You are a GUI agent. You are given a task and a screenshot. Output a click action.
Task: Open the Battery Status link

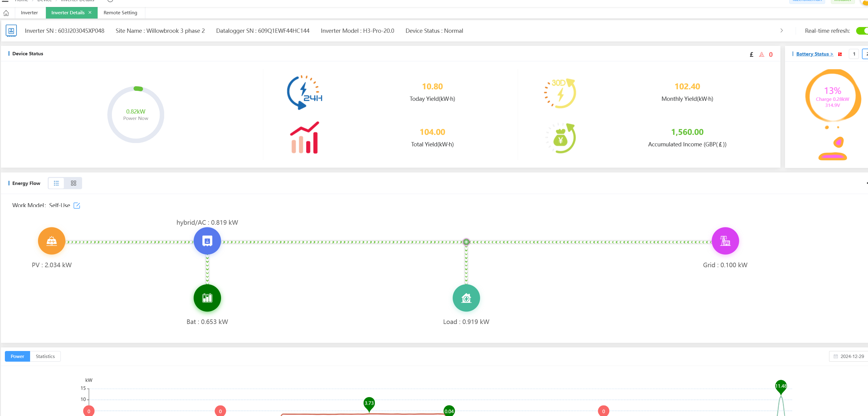(x=814, y=54)
